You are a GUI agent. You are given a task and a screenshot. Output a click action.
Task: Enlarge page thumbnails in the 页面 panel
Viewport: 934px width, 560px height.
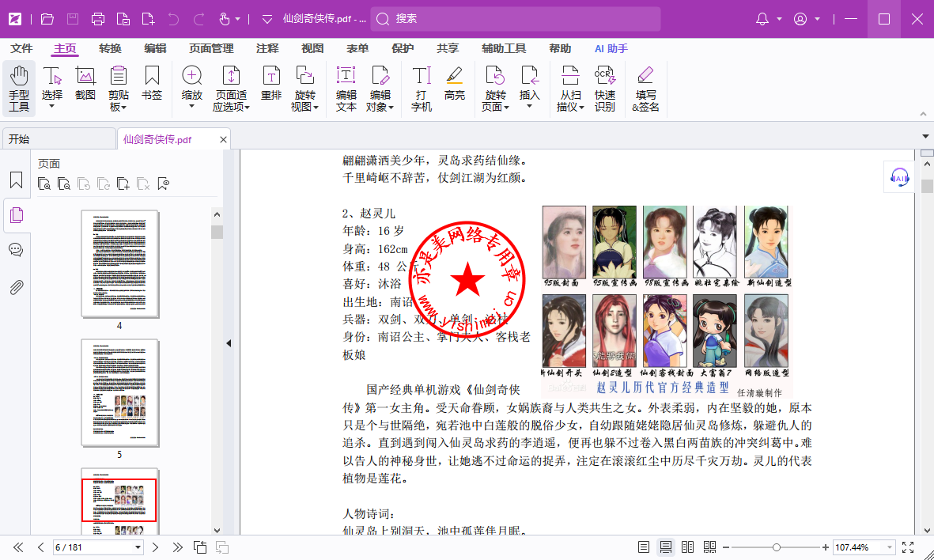coord(44,184)
